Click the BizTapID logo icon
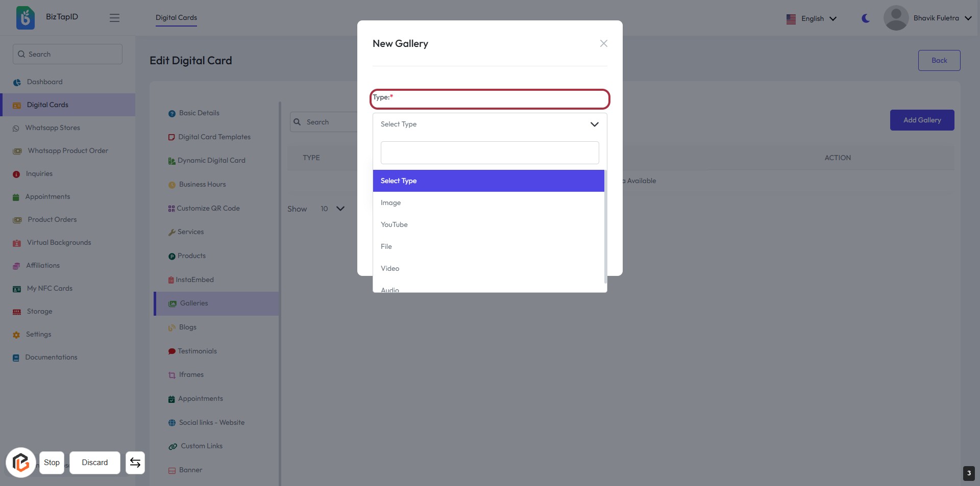 [25, 18]
